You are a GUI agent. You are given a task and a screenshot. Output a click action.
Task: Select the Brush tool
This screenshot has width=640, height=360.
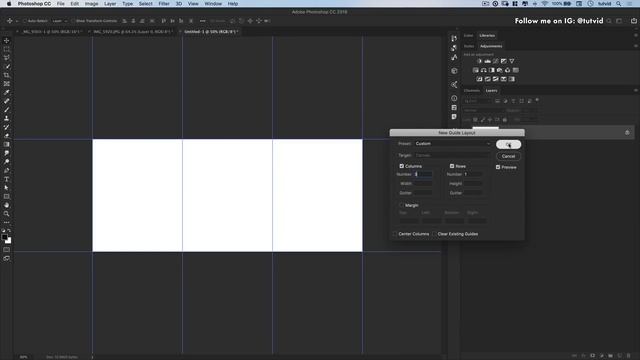coord(7,109)
